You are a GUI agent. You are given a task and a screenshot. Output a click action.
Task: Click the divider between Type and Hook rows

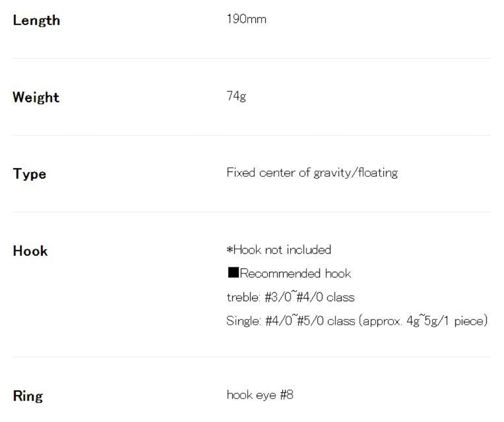251,212
